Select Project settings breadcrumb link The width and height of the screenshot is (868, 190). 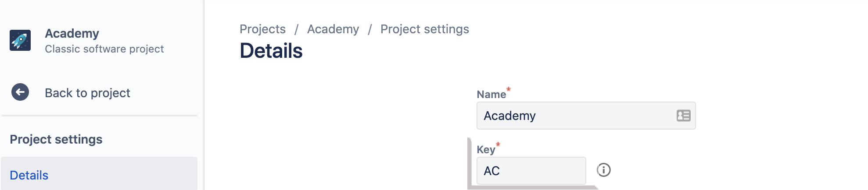[425, 29]
